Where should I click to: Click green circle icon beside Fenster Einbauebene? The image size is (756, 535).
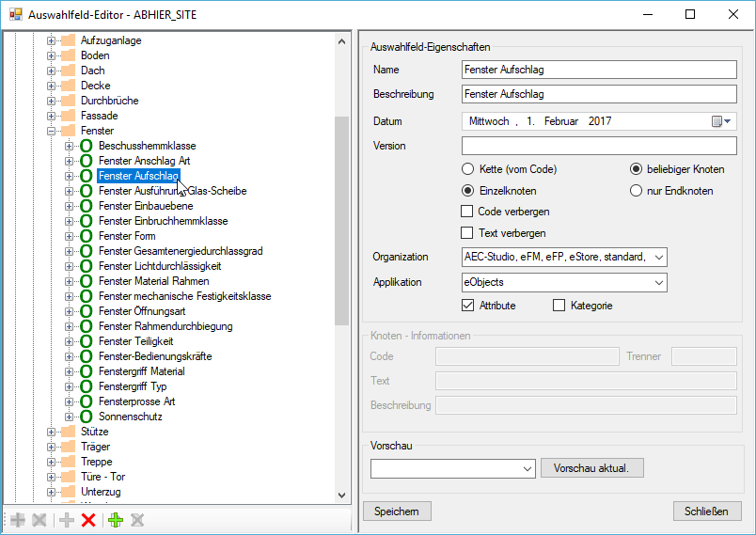click(86, 206)
